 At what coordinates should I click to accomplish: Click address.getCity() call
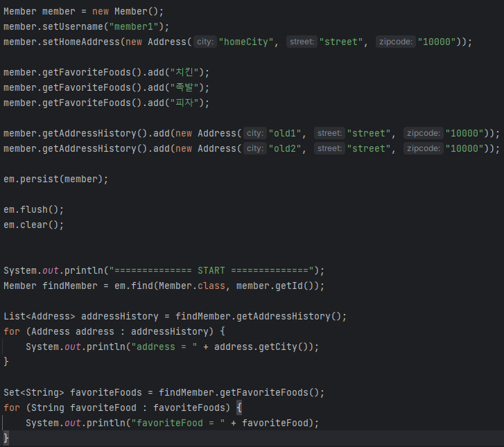tap(263, 347)
